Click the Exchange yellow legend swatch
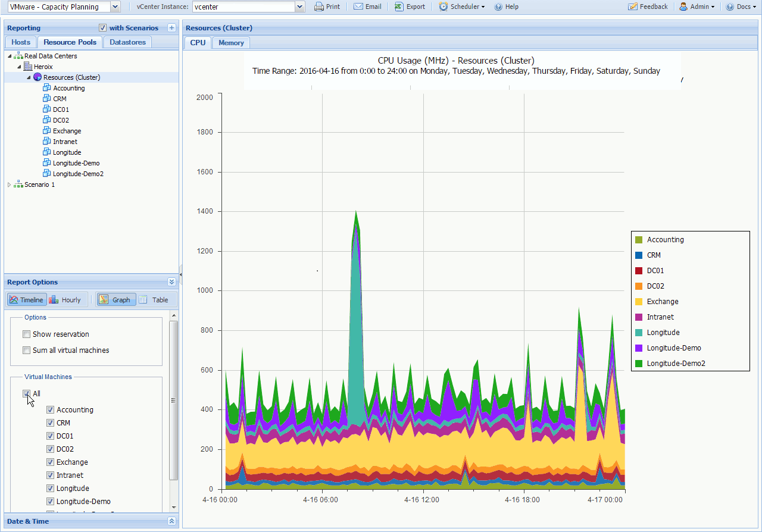 click(x=639, y=302)
